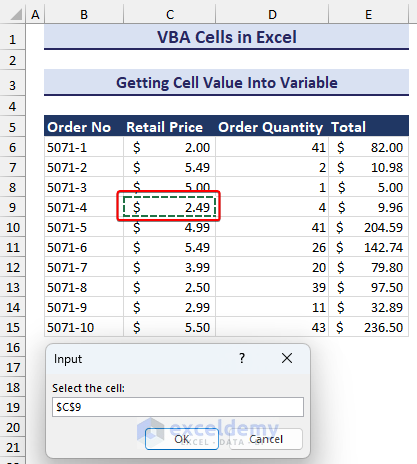Select retail price cell 2.49
The image size is (417, 464).
pyautogui.click(x=169, y=207)
